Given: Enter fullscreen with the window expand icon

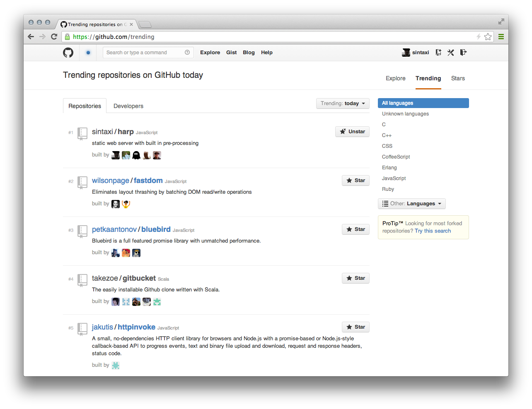Looking at the screenshot, I should point(501,22).
